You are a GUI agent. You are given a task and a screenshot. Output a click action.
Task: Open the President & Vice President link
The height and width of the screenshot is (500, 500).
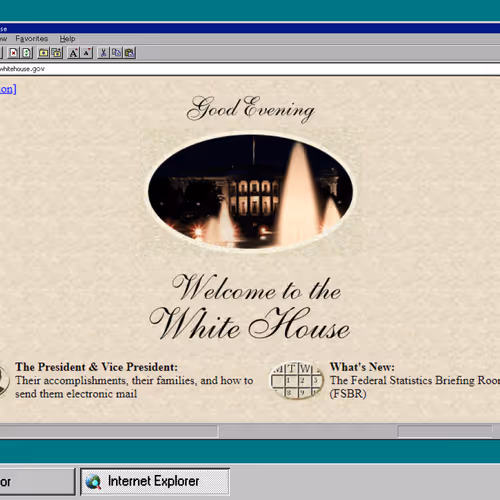coord(96,367)
